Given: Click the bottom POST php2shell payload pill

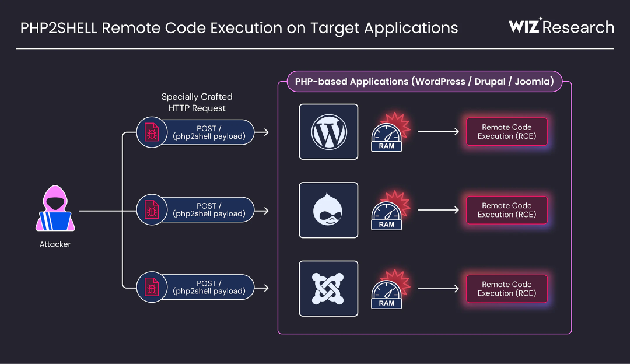Looking at the screenshot, I should pos(195,287).
